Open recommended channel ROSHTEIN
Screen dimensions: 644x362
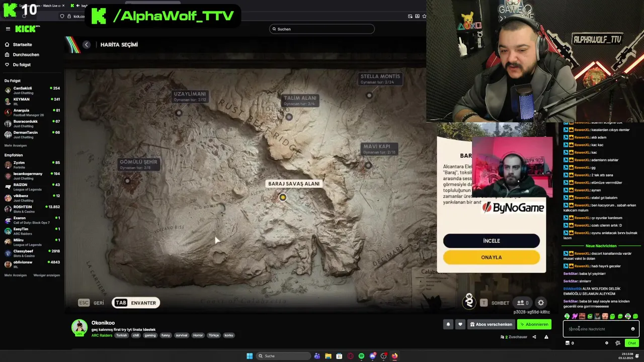coord(32,209)
